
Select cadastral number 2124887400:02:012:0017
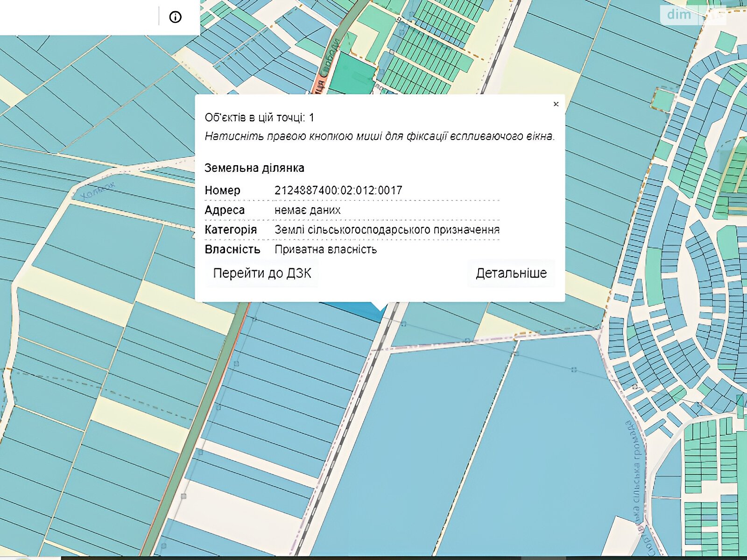point(338,190)
